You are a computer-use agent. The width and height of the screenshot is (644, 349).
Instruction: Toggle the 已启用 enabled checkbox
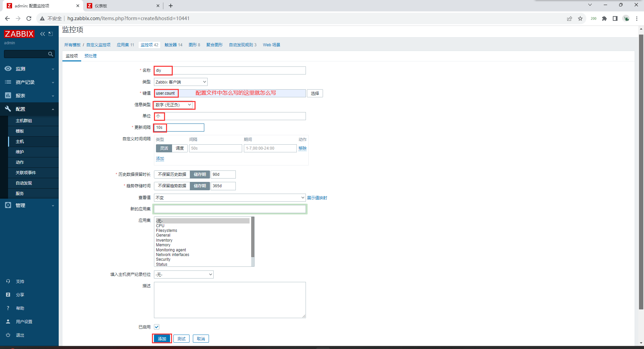(157, 327)
